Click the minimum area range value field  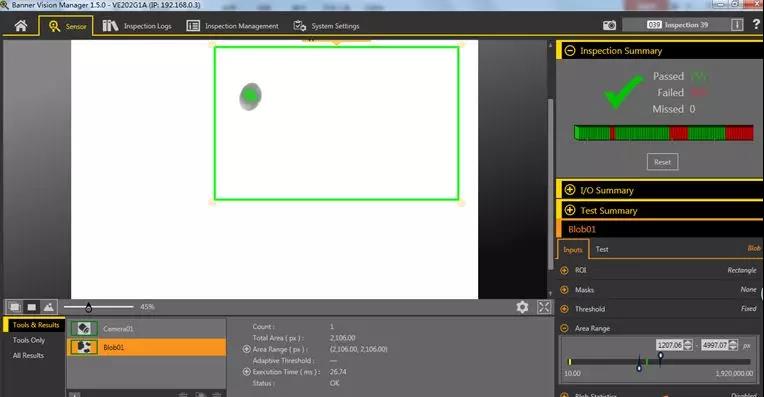click(x=669, y=345)
